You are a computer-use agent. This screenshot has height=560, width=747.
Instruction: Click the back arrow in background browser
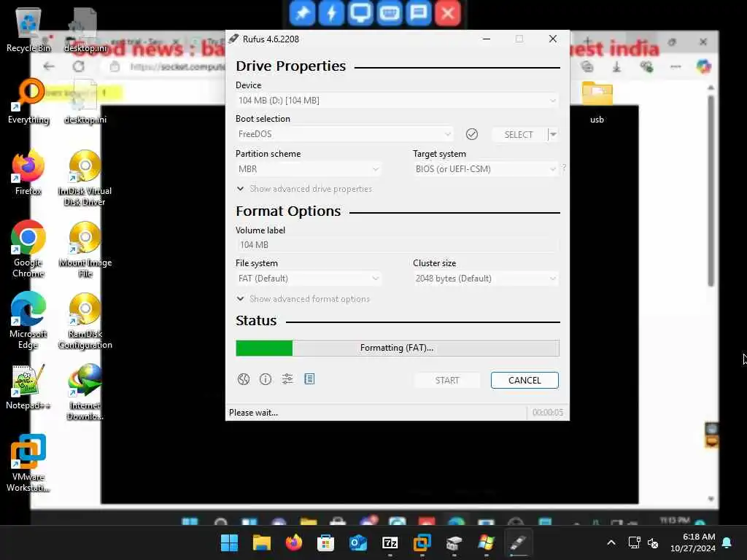(x=49, y=66)
